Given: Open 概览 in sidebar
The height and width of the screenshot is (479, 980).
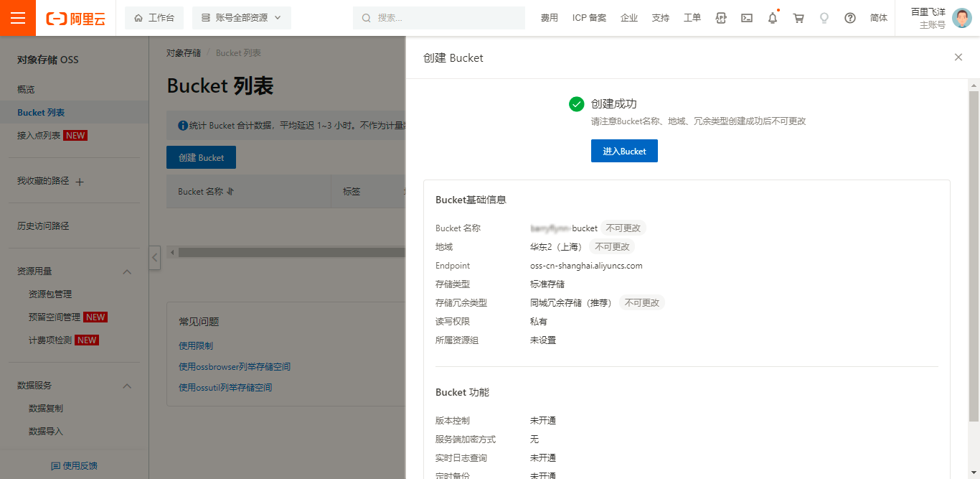Looking at the screenshot, I should tap(26, 90).
